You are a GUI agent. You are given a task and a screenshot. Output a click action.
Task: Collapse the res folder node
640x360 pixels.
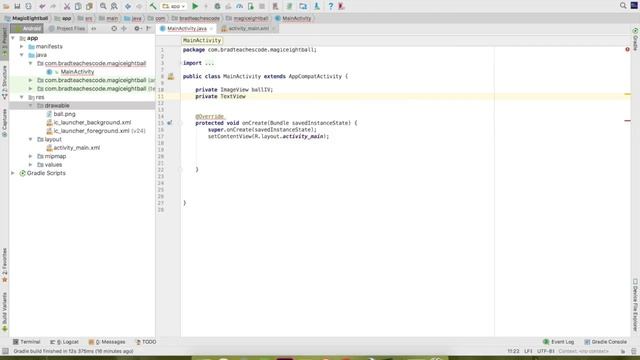pyautogui.click(x=22, y=97)
